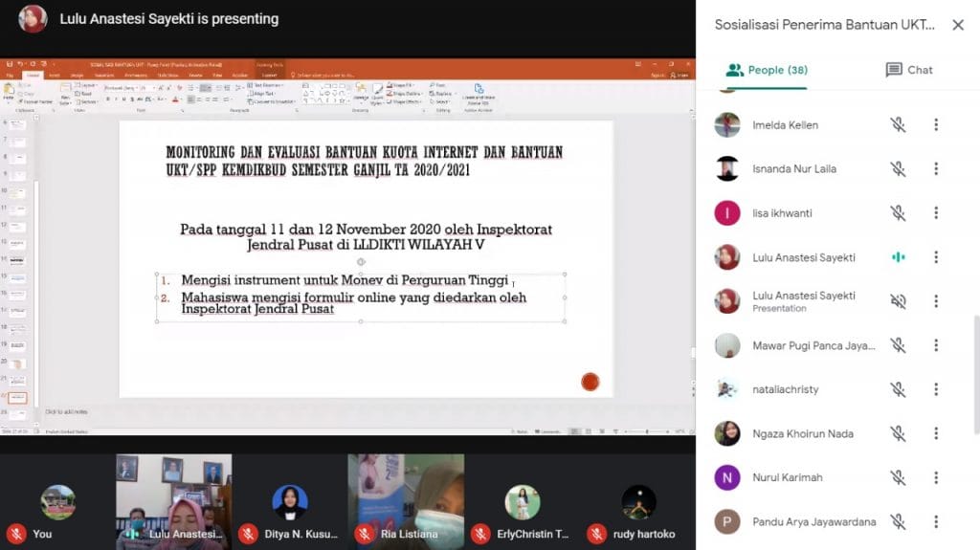Click the orange circle on the slide
Image resolution: width=980 pixels, height=550 pixels.
point(590,382)
